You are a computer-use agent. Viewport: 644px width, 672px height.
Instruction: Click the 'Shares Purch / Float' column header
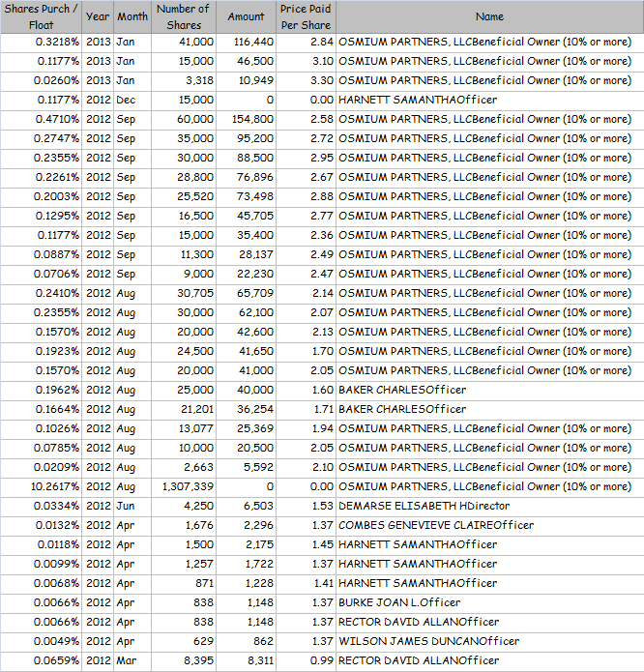tap(42, 16)
